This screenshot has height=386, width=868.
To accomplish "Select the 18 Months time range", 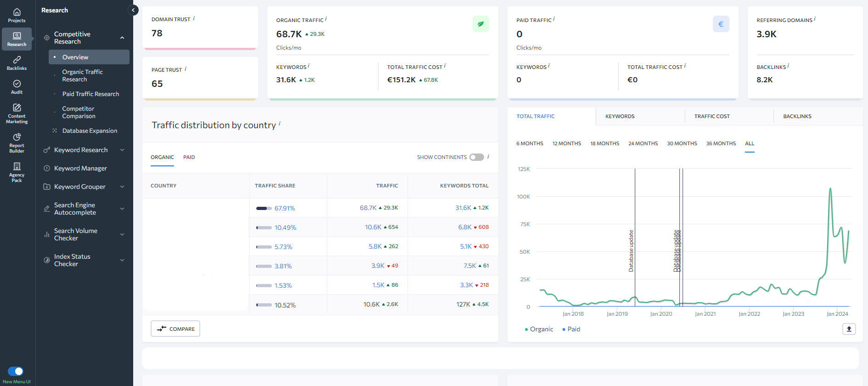I will pos(604,143).
